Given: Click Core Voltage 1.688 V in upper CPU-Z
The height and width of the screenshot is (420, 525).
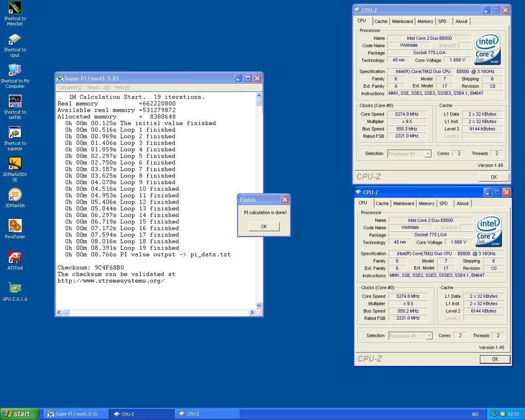Looking at the screenshot, I should pyautogui.click(x=457, y=60).
